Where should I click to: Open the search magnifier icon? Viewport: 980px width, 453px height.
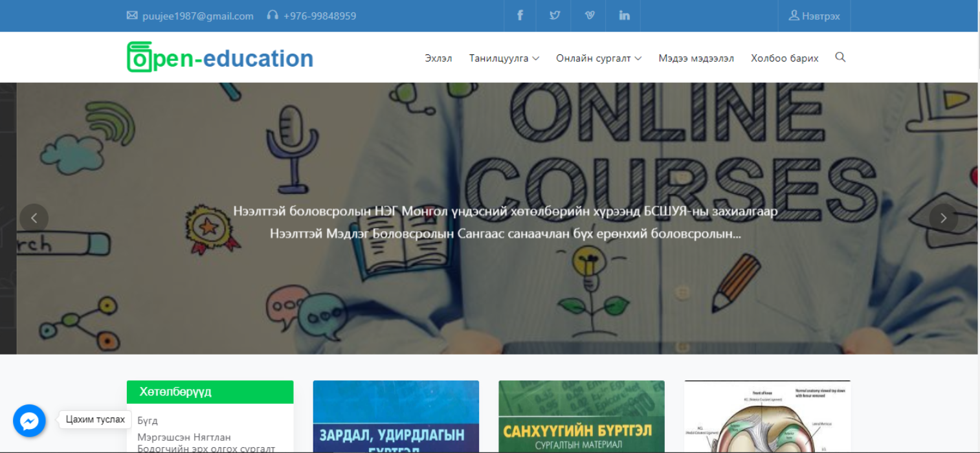840,57
